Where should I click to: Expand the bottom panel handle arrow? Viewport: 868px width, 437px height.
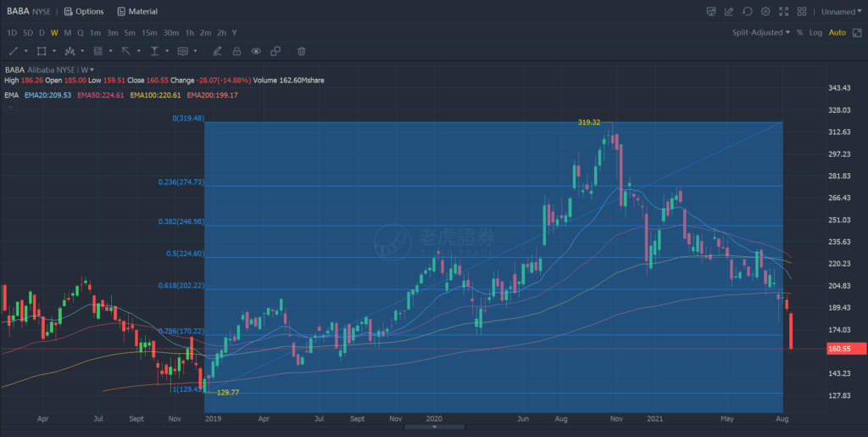pos(435,427)
